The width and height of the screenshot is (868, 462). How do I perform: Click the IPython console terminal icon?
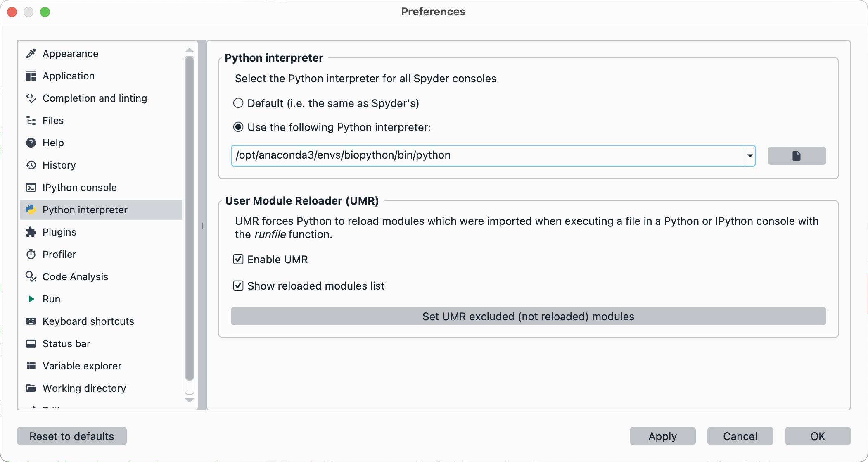pos(31,188)
